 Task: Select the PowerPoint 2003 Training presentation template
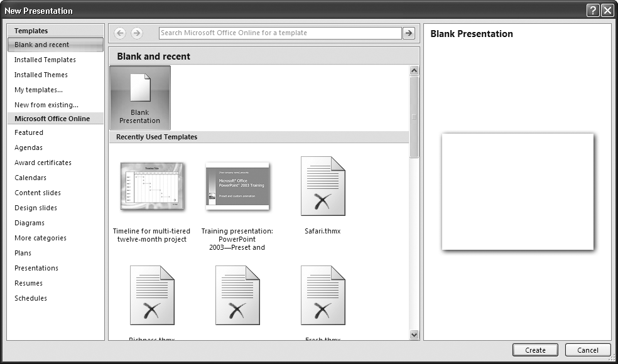pos(236,186)
